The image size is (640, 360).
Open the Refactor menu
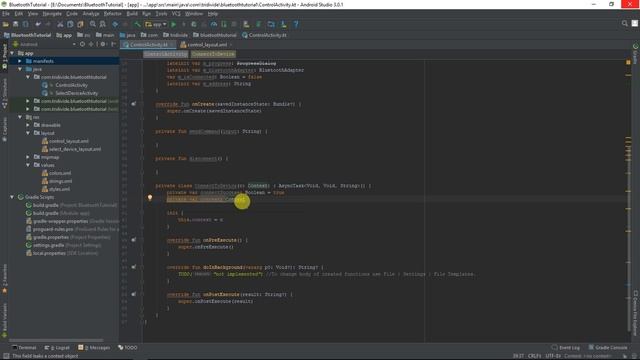point(113,14)
